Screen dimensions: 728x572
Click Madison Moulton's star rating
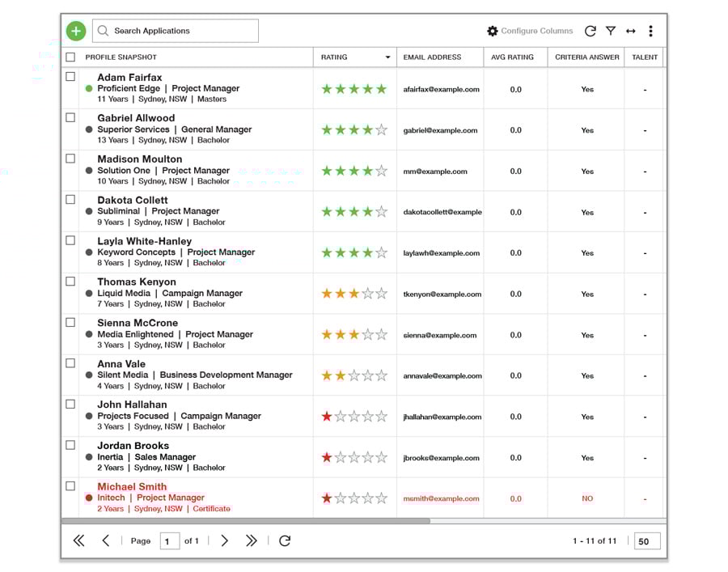coord(354,171)
